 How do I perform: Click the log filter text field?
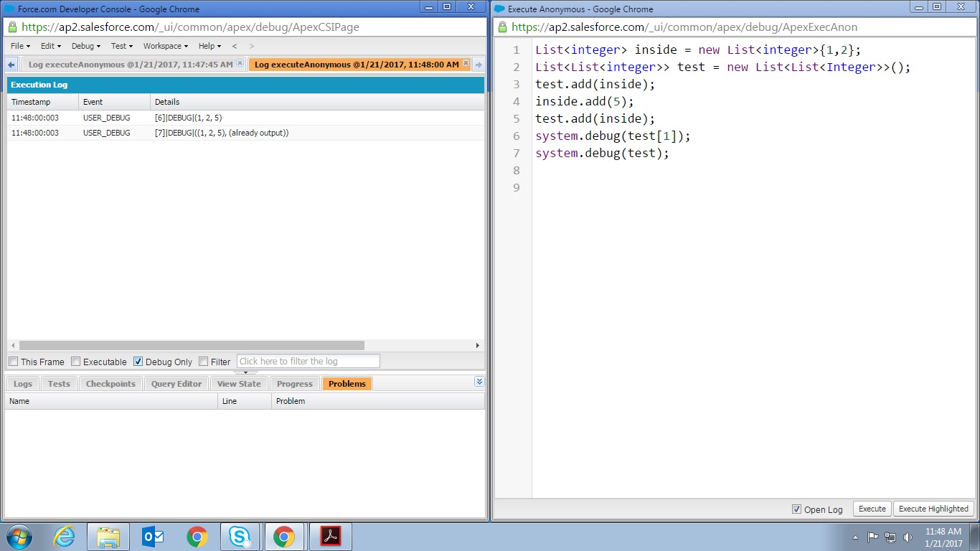(308, 362)
